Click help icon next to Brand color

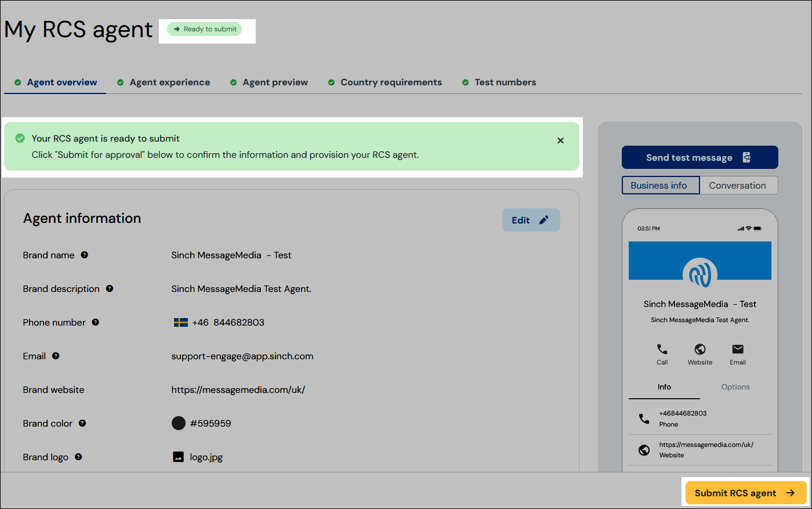point(82,423)
